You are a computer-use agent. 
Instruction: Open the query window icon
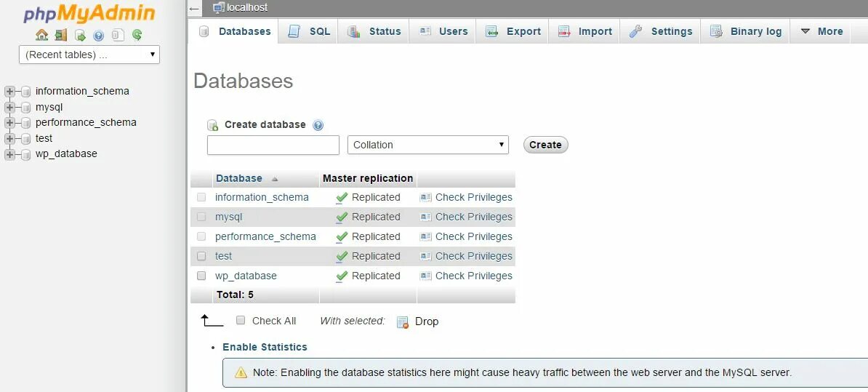pos(80,35)
